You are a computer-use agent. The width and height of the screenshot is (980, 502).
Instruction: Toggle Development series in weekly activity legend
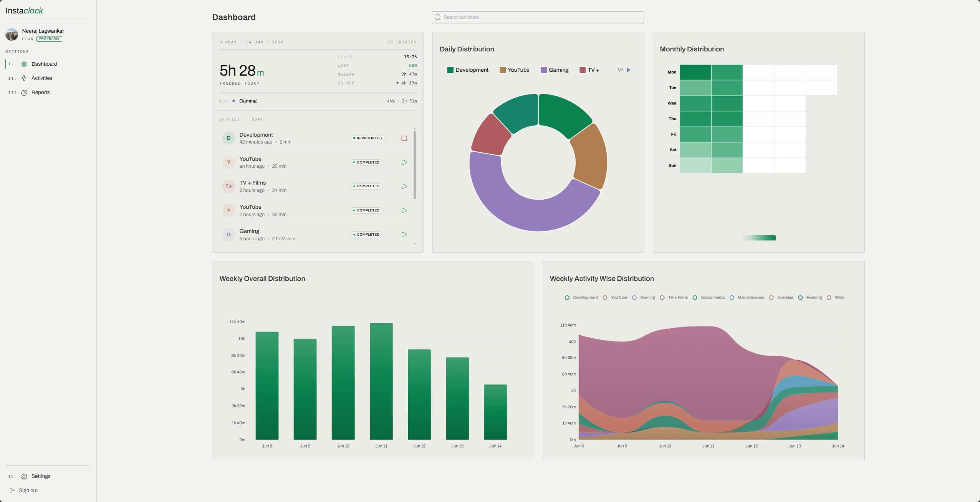[581, 297]
